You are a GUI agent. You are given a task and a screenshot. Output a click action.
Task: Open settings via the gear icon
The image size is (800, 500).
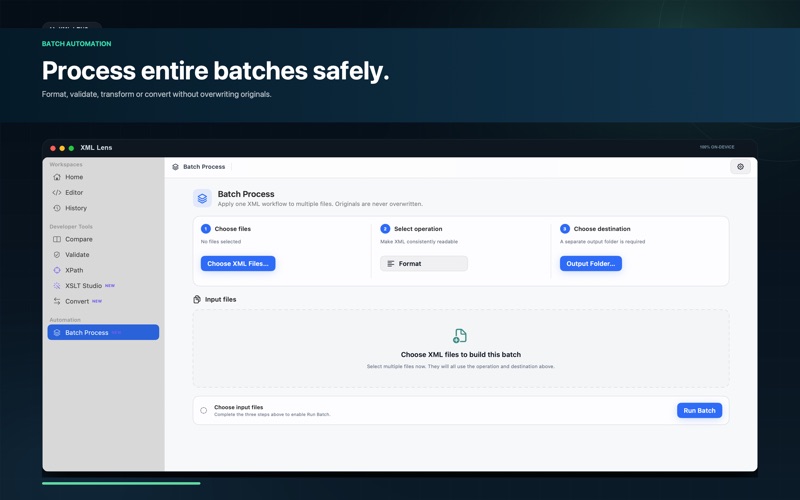pyautogui.click(x=740, y=167)
